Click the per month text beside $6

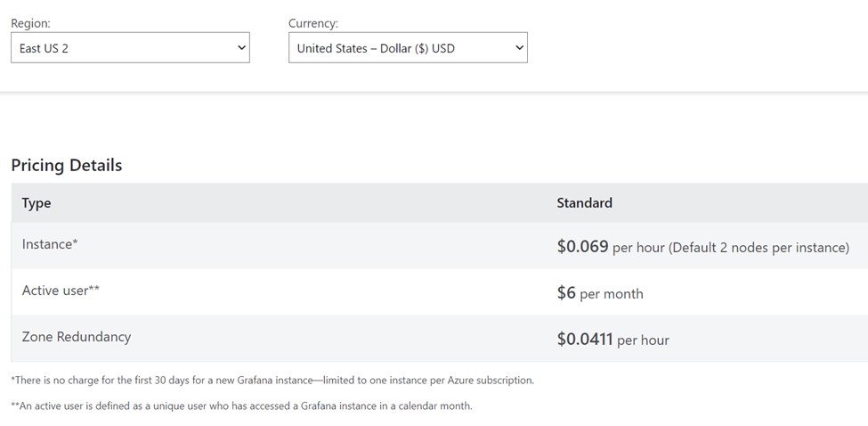coord(611,294)
